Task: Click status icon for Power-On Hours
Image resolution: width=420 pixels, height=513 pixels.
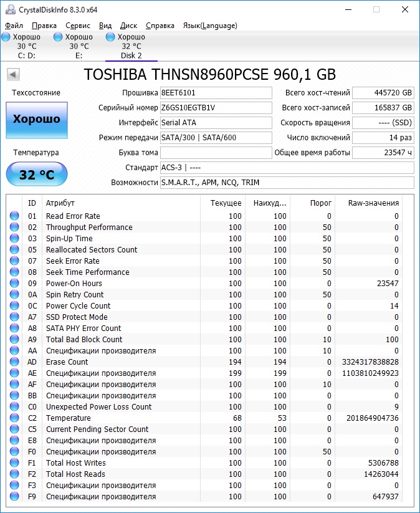Action: (x=14, y=283)
